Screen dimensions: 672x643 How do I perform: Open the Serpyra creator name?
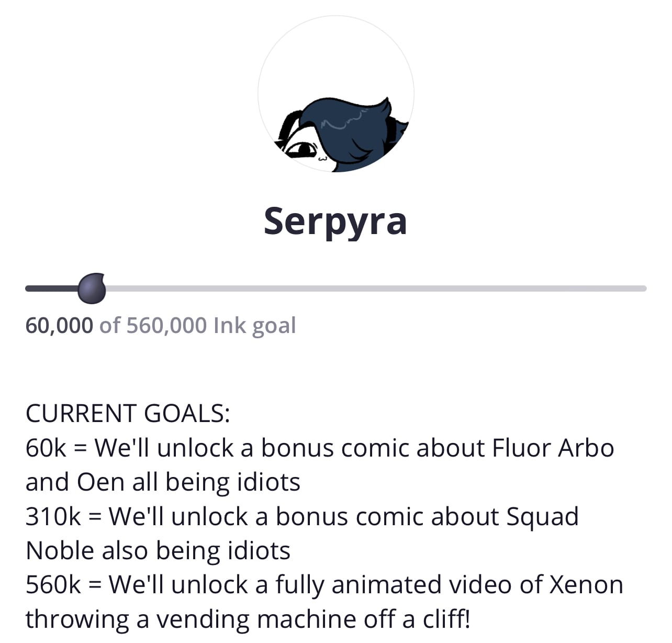click(335, 221)
